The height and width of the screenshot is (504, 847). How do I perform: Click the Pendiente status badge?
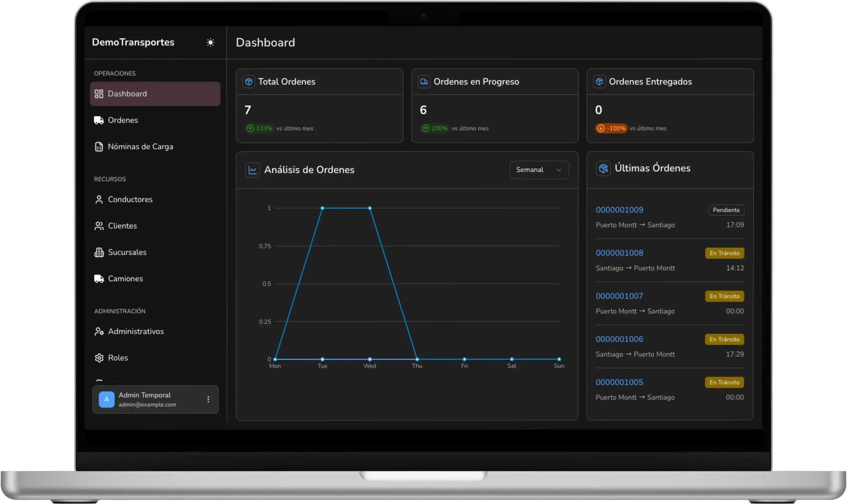tap(725, 210)
